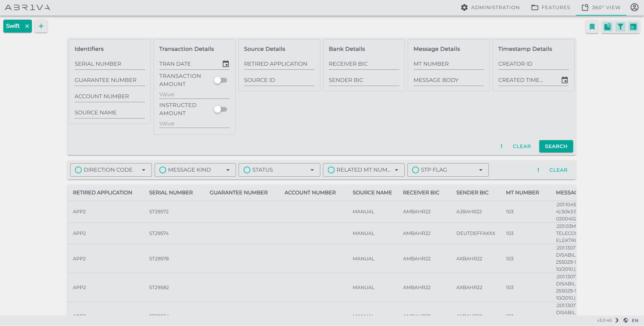Open the user account profile icon
Screen dimensions: 644x326
pyautogui.click(x=634, y=7)
